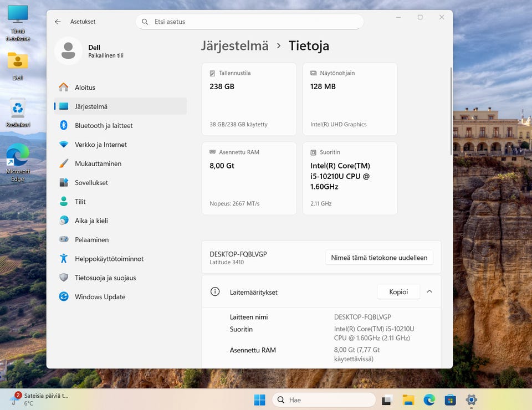The width and height of the screenshot is (532, 410).
Task: Select Tilit in the sidebar
Action: pos(80,202)
